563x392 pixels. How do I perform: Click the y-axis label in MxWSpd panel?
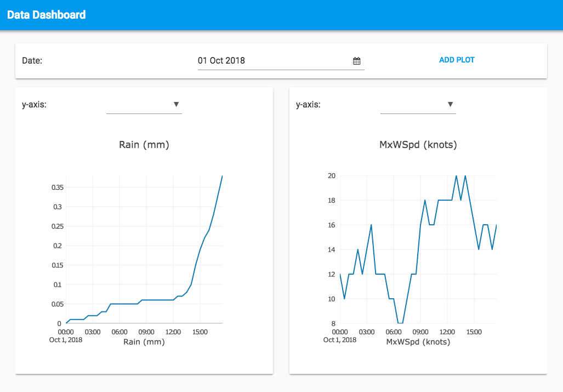click(x=308, y=104)
